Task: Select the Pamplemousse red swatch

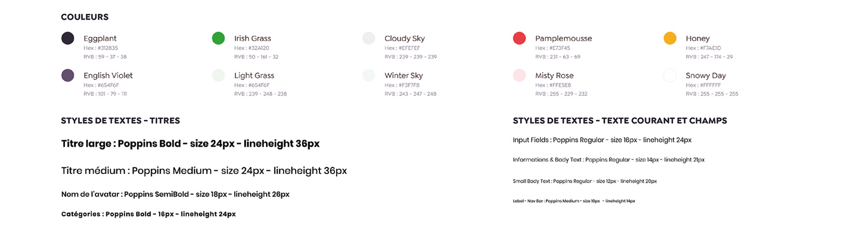Action: click(x=519, y=38)
